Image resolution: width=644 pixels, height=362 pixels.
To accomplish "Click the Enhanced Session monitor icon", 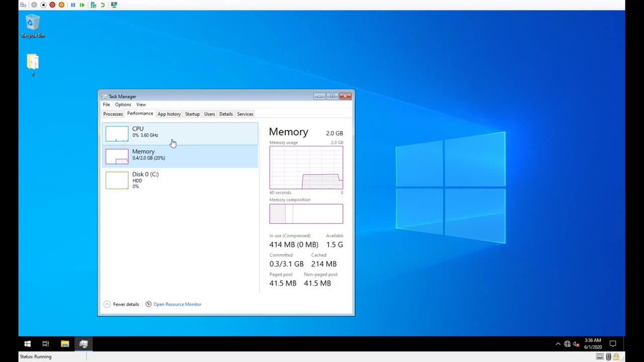I will tap(114, 5).
